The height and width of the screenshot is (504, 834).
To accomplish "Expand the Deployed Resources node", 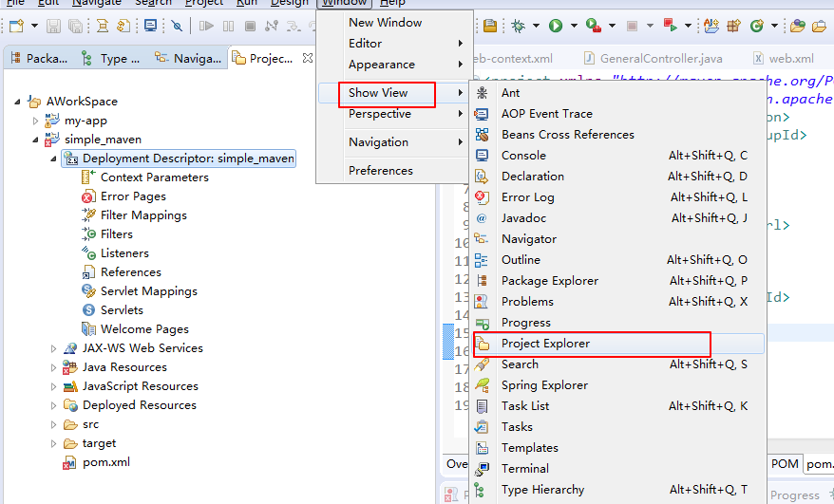I will 54,405.
